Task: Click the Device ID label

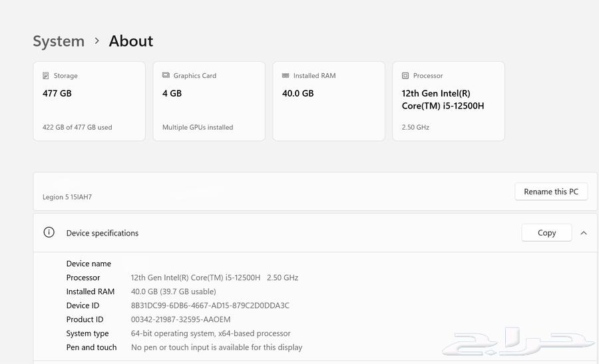Action: [83, 305]
